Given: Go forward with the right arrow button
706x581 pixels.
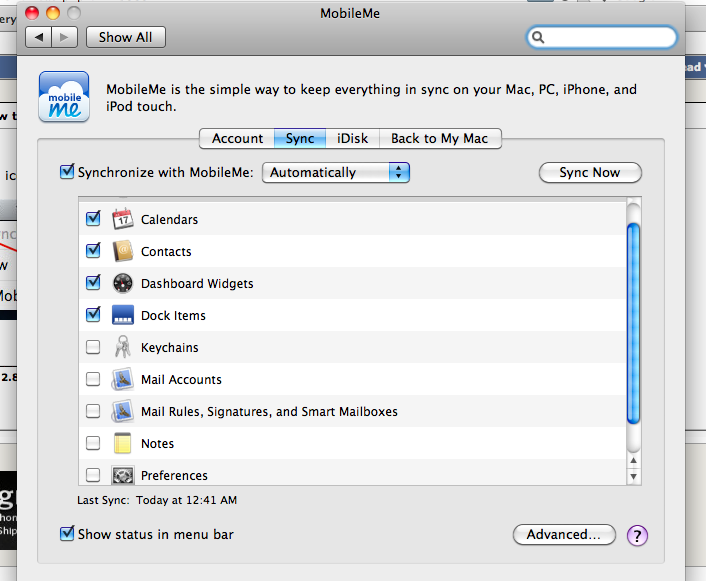Looking at the screenshot, I should coord(64,37).
